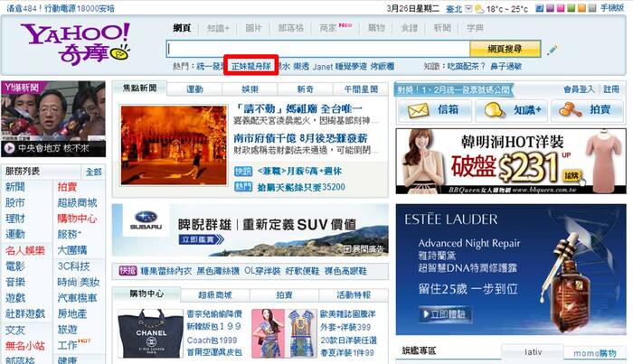Screen dimensions: 633x364
Task: Select the 知識+ search tab above the search box
Action: [218, 28]
